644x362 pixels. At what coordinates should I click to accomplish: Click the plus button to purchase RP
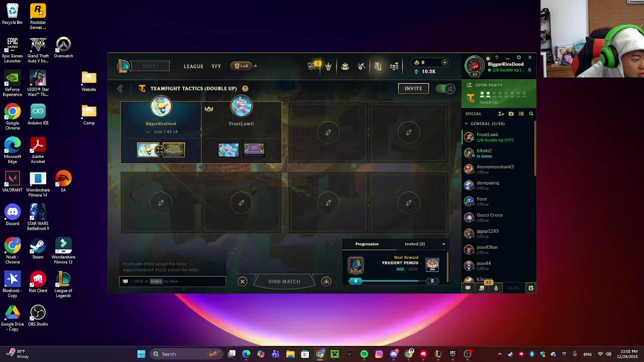(x=444, y=62)
